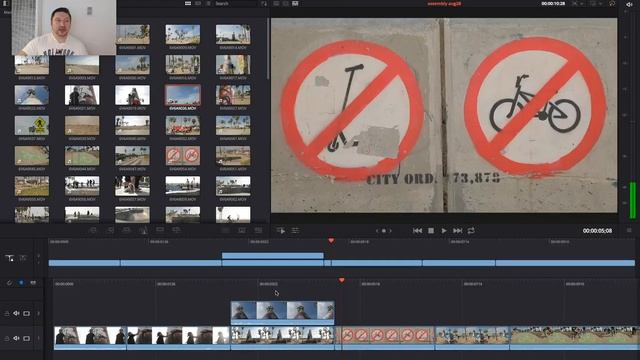The image size is (640, 360).
Task: Switch media pool to strip view icon
Action: click(198, 3)
